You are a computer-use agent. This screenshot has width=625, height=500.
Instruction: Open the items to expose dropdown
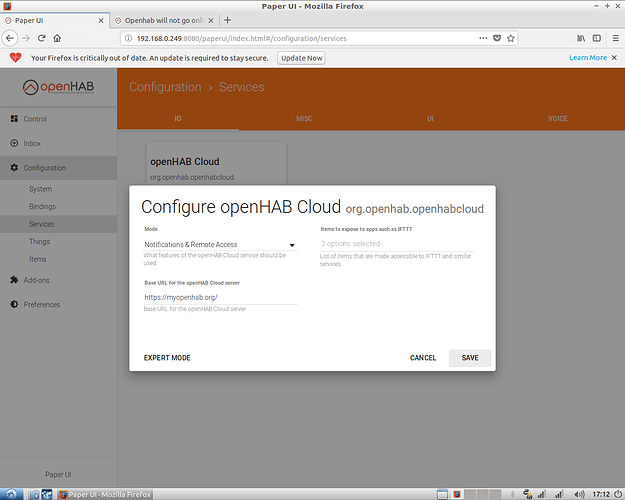(395, 244)
